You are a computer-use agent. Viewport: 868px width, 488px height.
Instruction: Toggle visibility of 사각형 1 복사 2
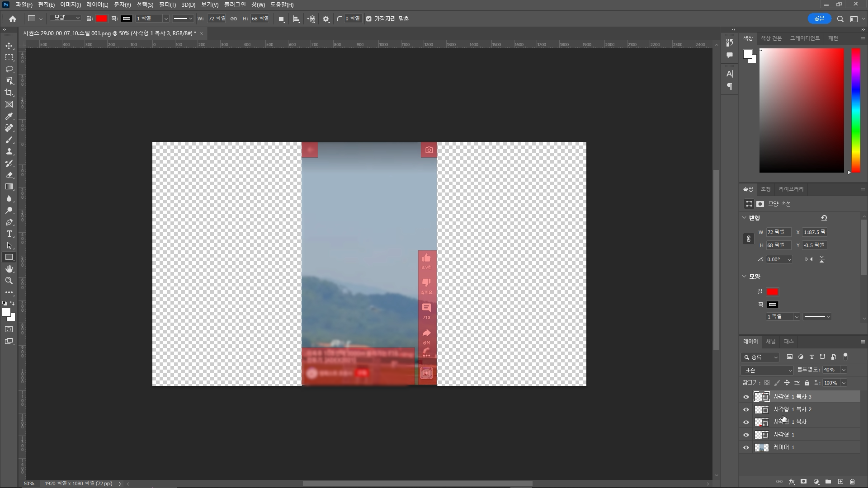(746, 409)
